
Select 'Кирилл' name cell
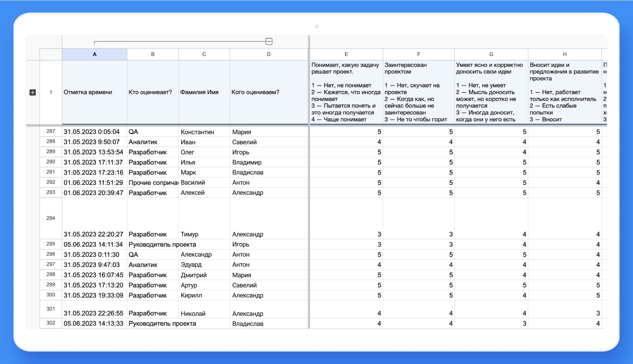tap(204, 295)
